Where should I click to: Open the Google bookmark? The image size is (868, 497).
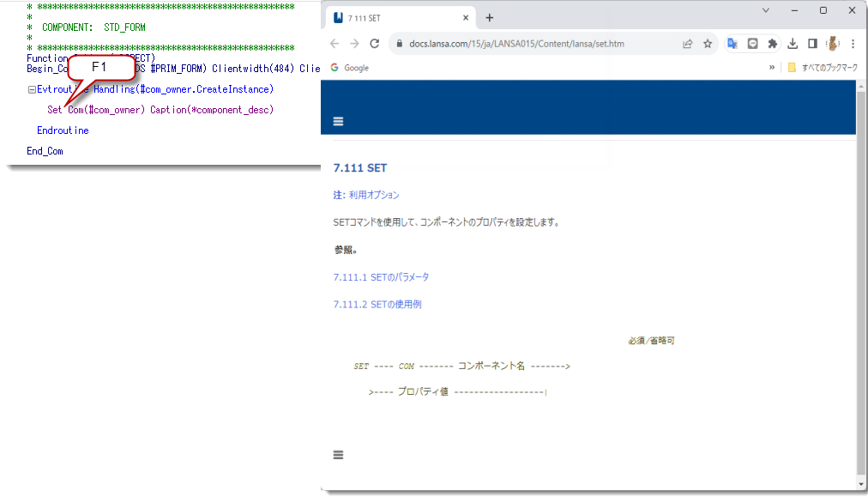point(350,68)
